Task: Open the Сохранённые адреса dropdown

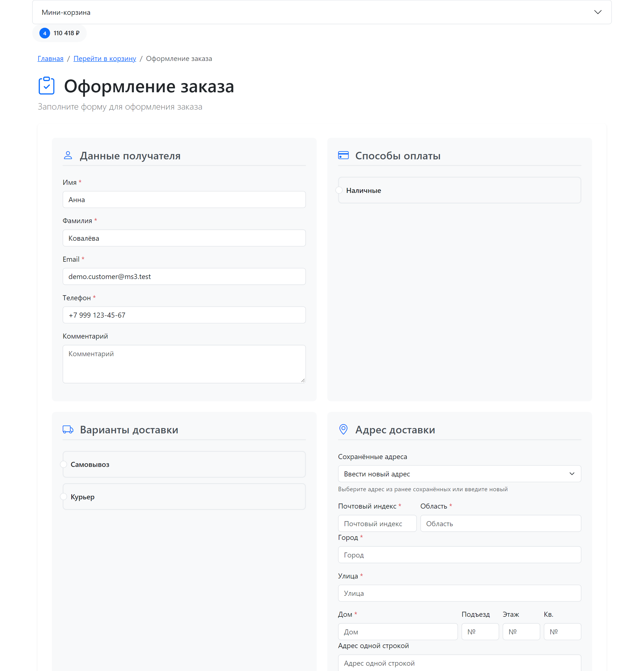Action: coord(459,474)
